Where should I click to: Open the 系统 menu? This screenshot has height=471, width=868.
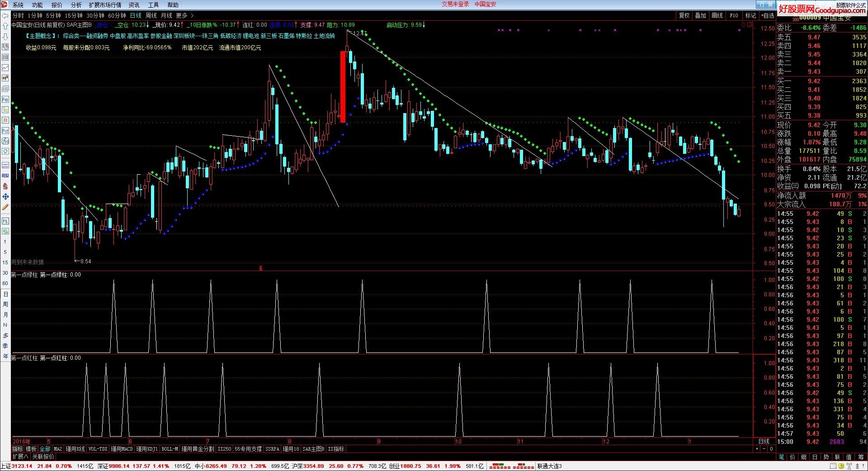point(18,5)
